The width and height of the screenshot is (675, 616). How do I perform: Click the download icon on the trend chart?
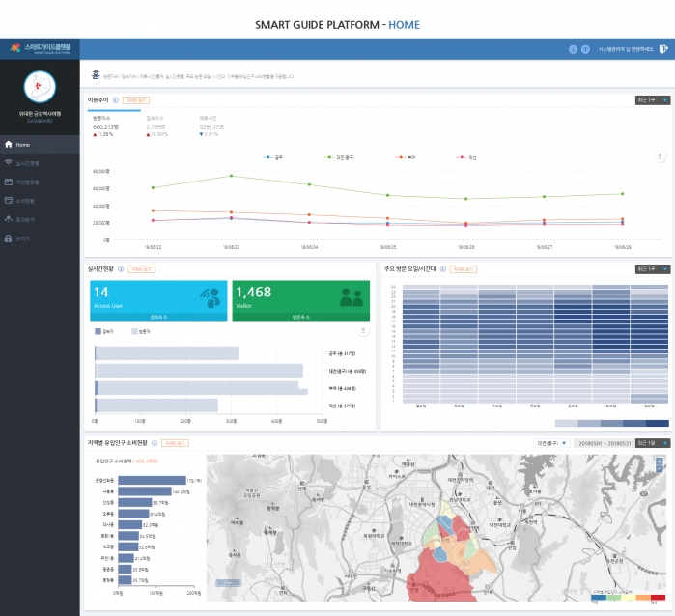click(660, 155)
